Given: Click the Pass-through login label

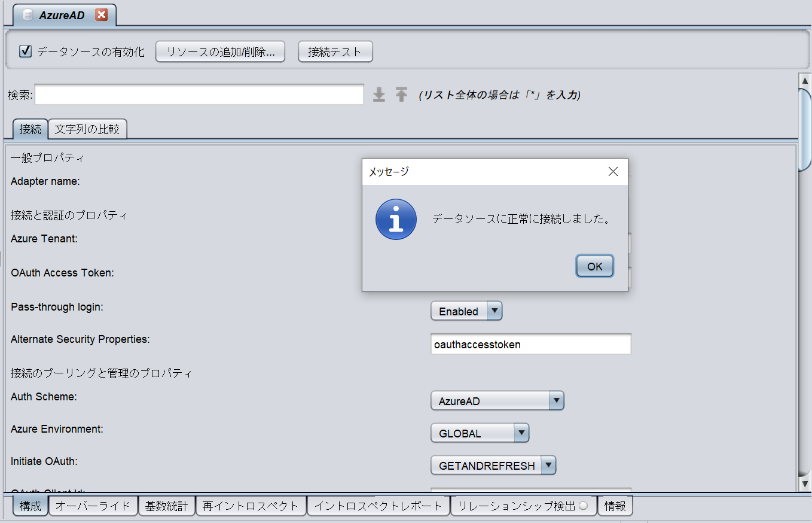Looking at the screenshot, I should 57,307.
